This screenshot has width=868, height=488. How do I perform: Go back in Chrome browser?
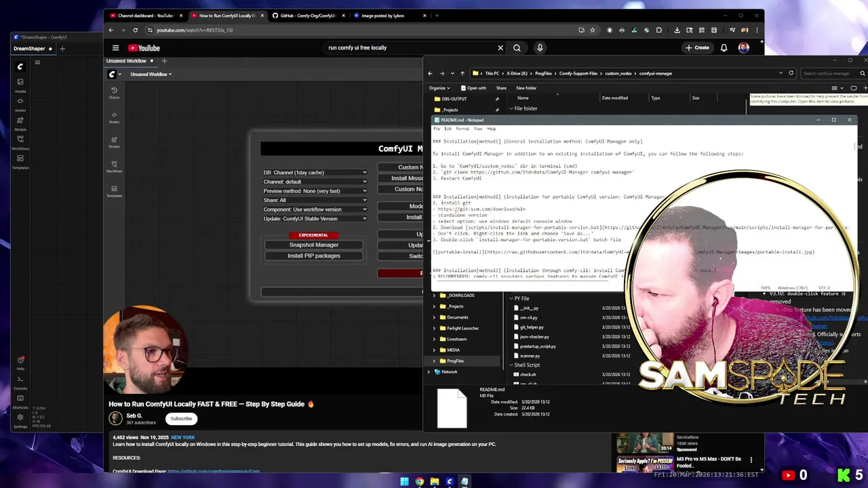tap(111, 30)
